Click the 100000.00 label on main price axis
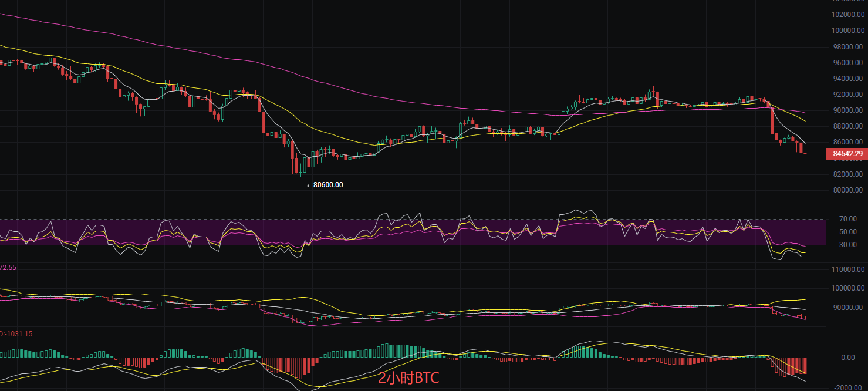Image resolution: width=868 pixels, height=391 pixels. (x=846, y=31)
